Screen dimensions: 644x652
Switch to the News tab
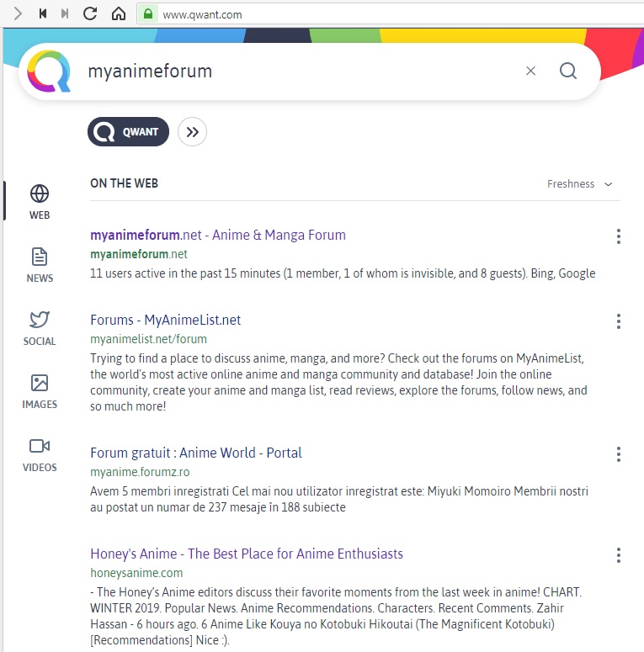point(40,265)
